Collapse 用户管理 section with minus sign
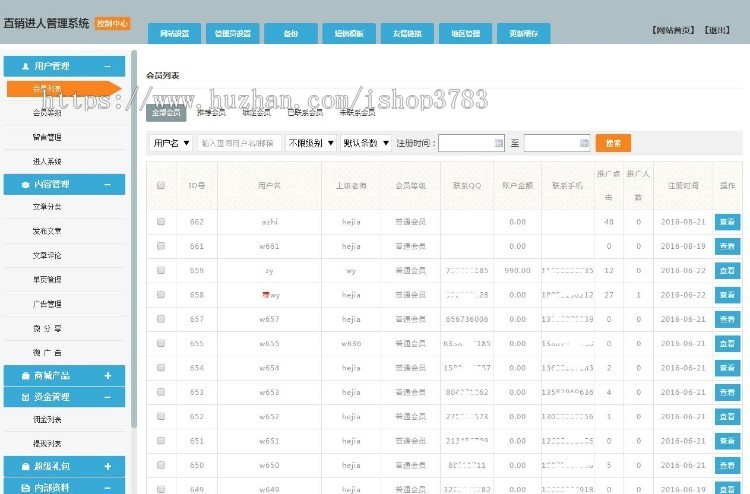The image size is (750, 494). (108, 66)
